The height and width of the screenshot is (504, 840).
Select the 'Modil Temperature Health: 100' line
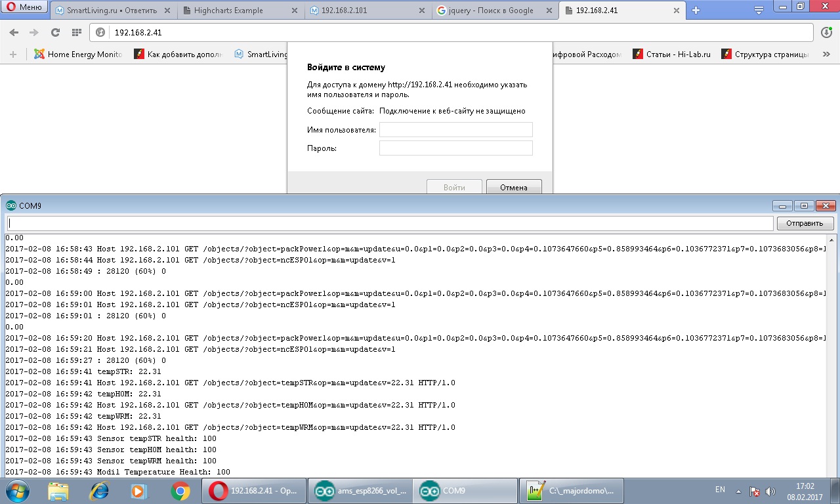point(118,472)
